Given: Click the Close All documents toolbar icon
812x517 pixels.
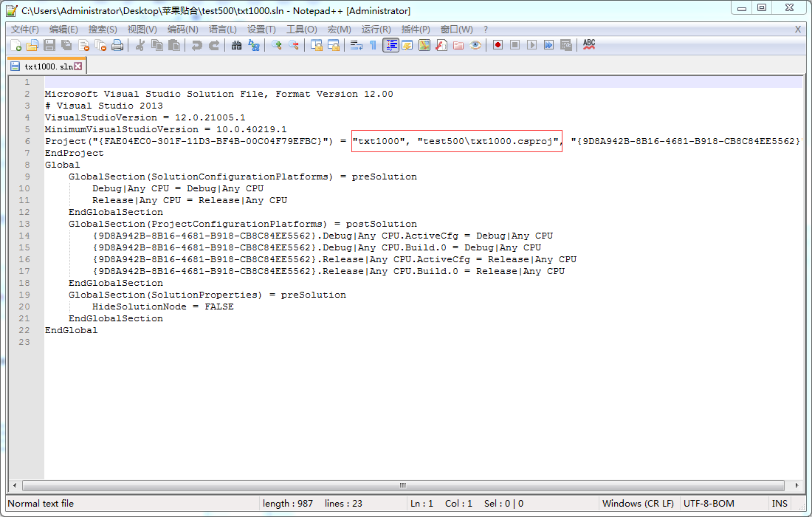Looking at the screenshot, I should pyautogui.click(x=100, y=45).
